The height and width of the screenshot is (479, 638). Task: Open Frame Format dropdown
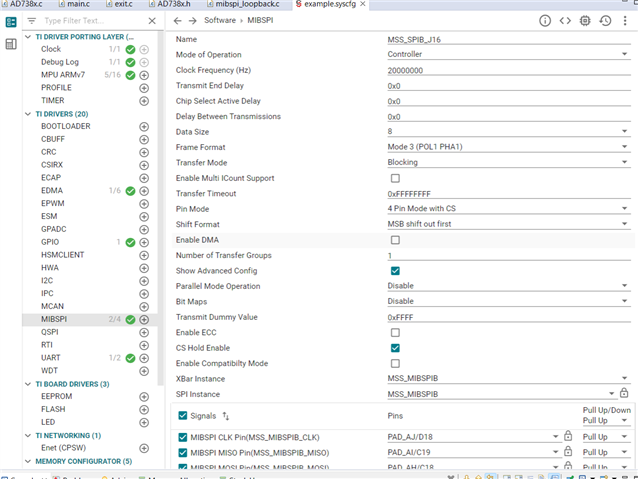point(509,147)
